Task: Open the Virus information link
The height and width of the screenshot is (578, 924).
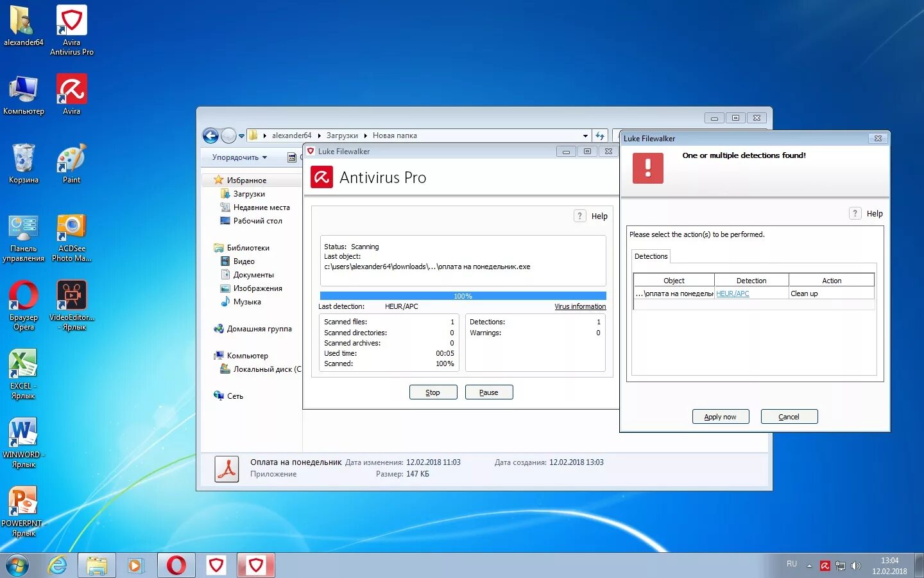Action: pos(580,306)
